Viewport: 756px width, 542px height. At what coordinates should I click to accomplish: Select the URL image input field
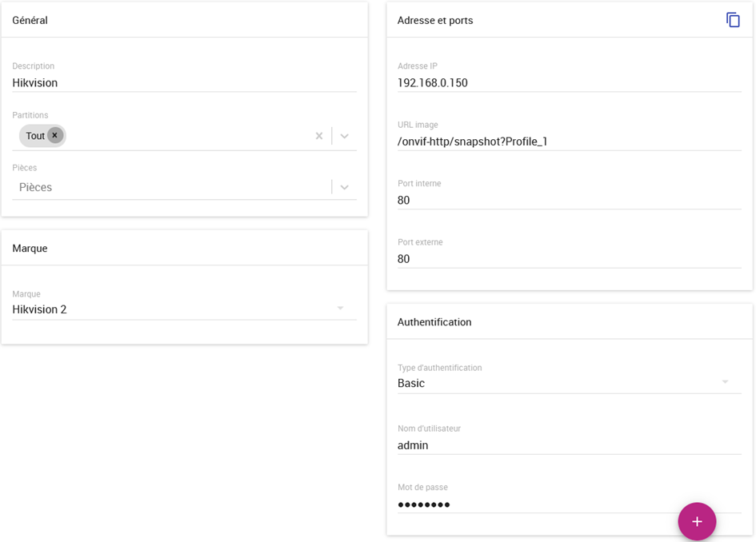569,141
